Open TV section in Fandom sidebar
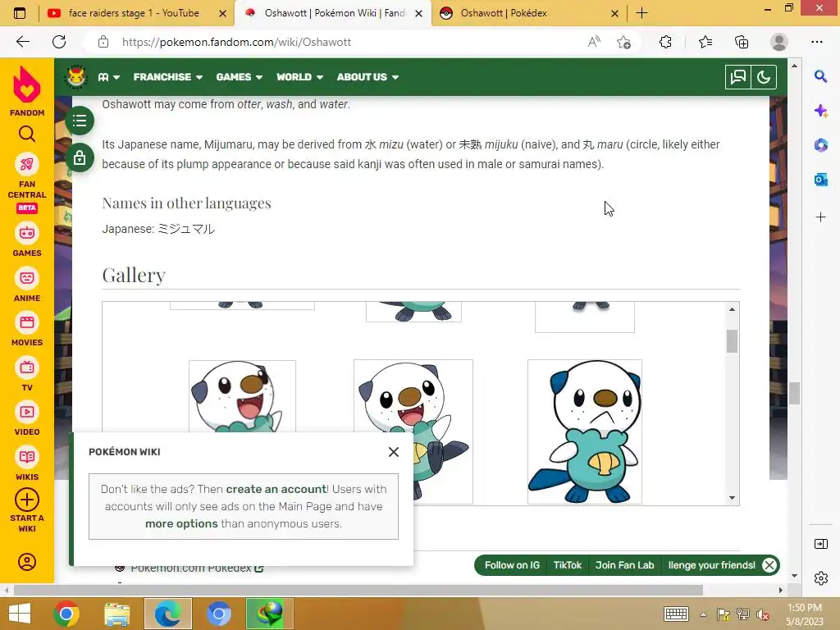This screenshot has width=840, height=630. click(x=27, y=374)
